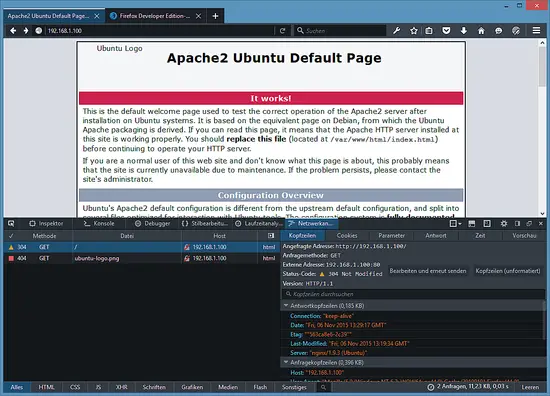
Task: Collapse the Antwortkopfzeilen section
Action: (x=286, y=306)
